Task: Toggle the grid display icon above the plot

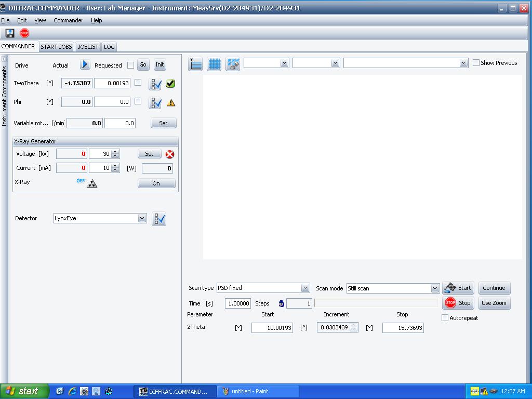Action: click(214, 63)
